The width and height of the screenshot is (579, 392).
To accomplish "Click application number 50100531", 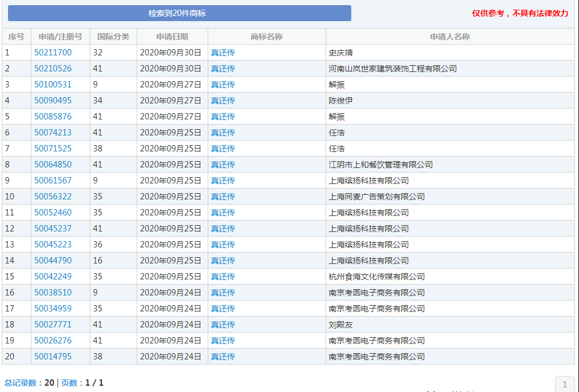I will tap(53, 85).
